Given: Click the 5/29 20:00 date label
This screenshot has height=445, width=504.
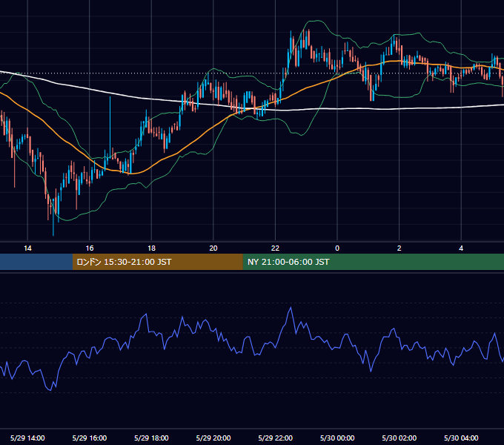Looking at the screenshot, I should 213,438.
